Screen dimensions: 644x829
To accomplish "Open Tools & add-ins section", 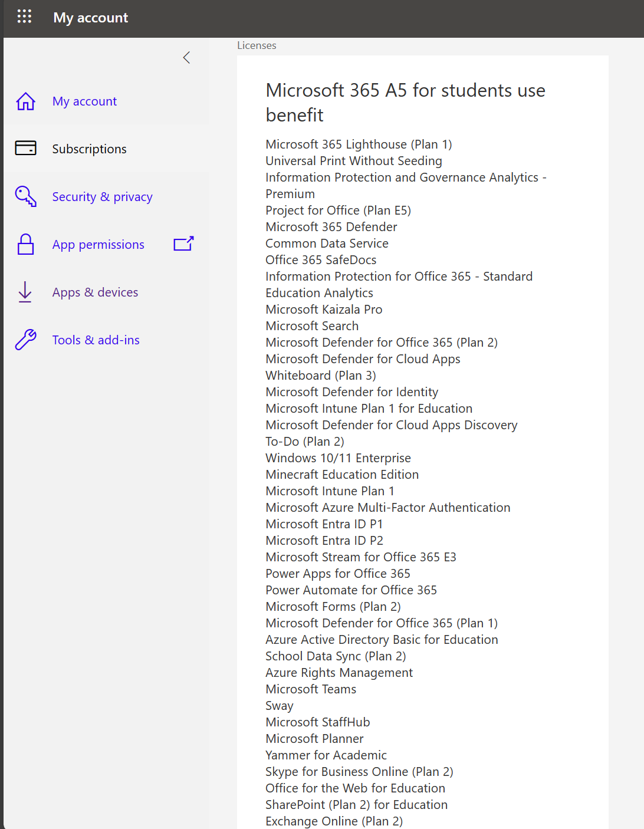I will pos(96,340).
